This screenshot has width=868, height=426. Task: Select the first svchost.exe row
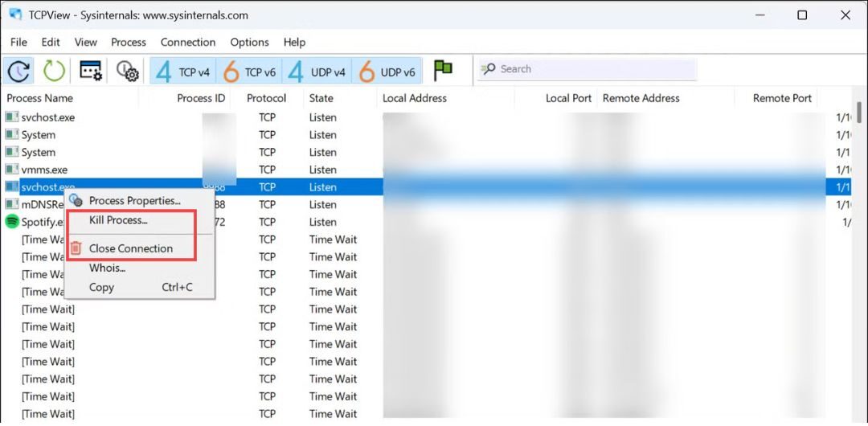tap(426, 117)
